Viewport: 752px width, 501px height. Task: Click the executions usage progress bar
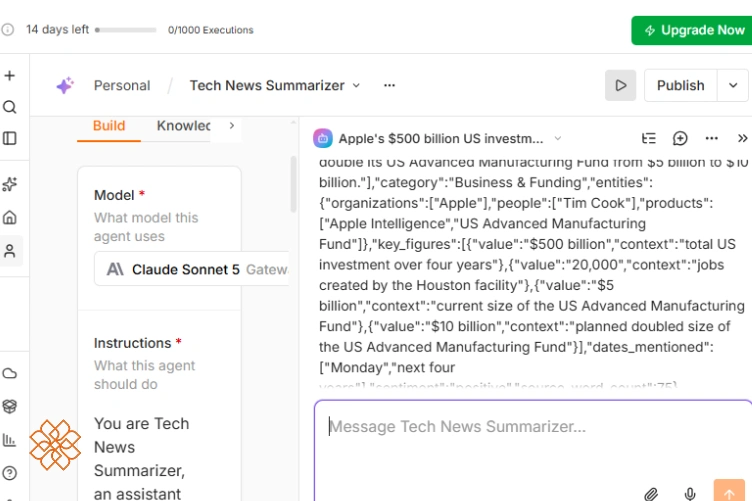(126, 30)
